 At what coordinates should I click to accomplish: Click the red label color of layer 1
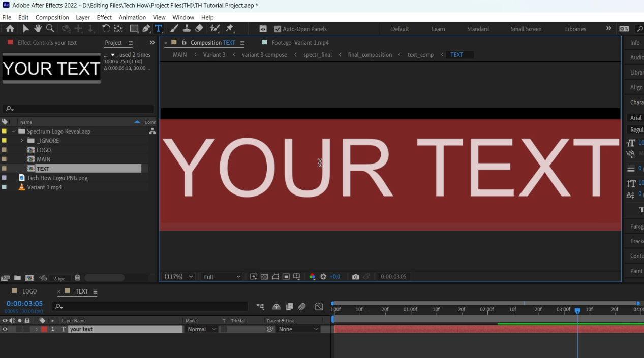tap(44, 329)
